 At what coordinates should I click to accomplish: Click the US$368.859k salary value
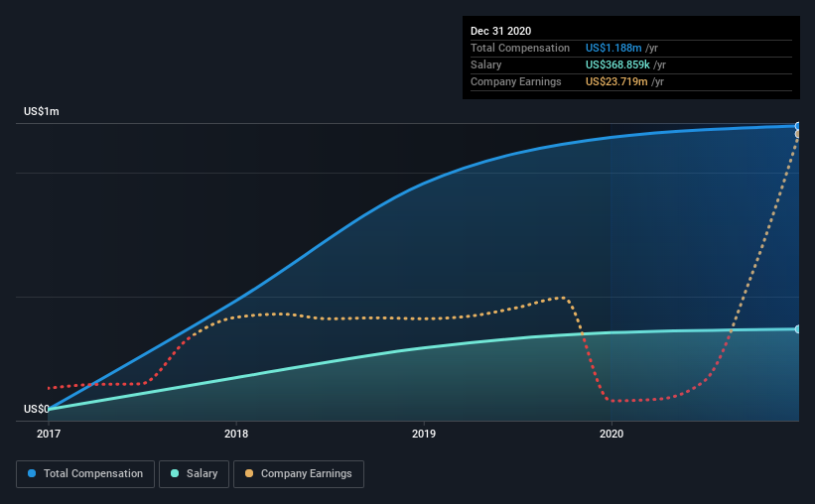617,64
